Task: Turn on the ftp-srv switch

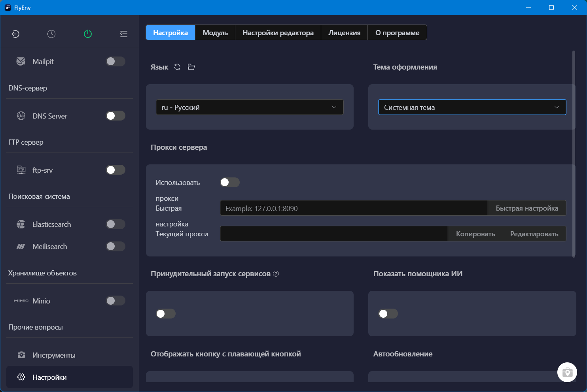Action: (116, 170)
